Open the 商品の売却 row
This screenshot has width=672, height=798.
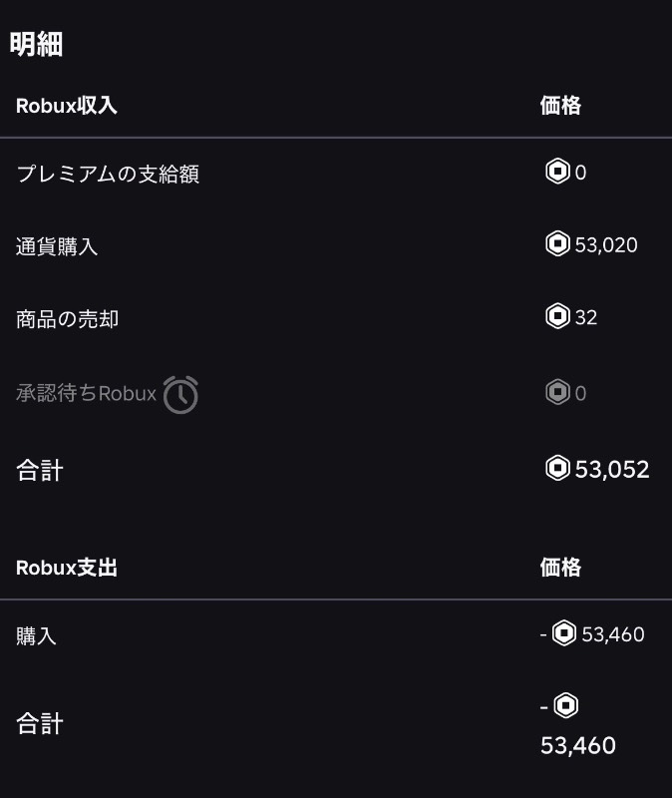pos(336,318)
